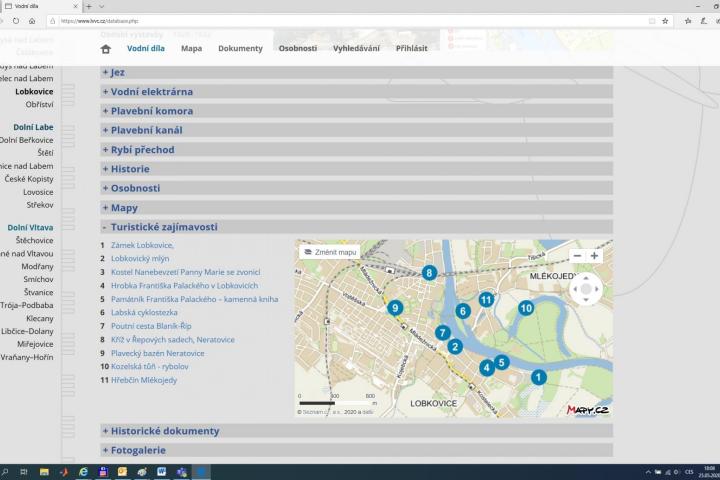Select map marker number 10
Viewport: 720px width, 480px height.
click(x=526, y=308)
